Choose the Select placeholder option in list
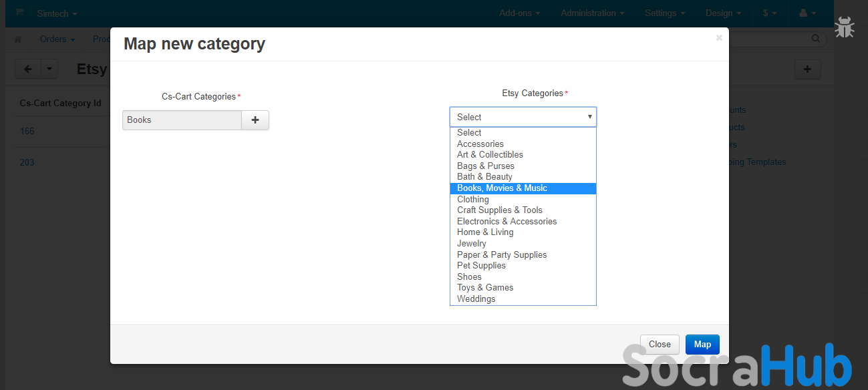Screen dimensions: 868x390 (523, 133)
